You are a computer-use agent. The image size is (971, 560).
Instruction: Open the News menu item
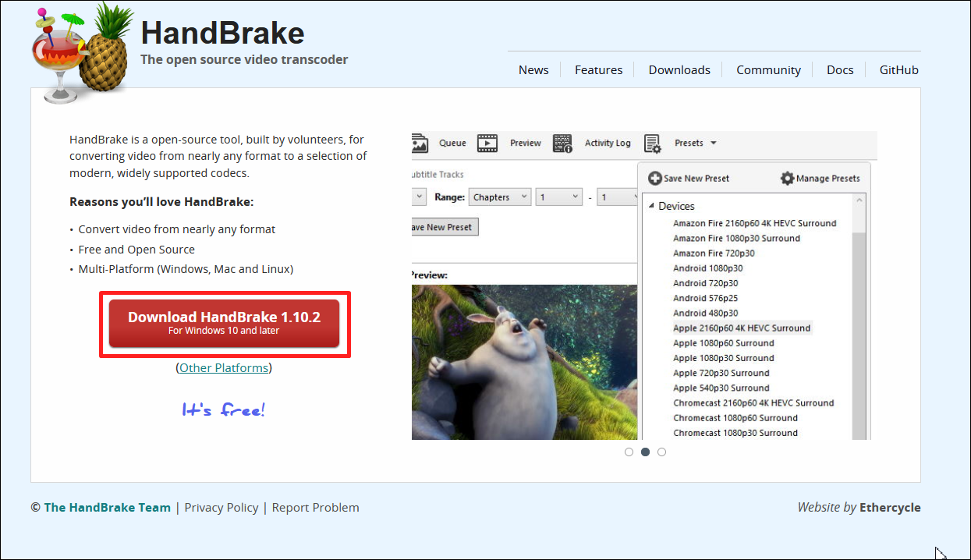533,70
